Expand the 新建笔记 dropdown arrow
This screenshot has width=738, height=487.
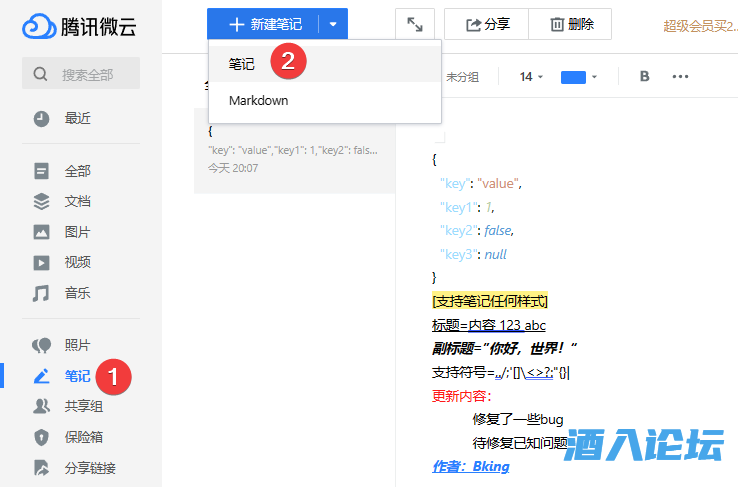333,24
